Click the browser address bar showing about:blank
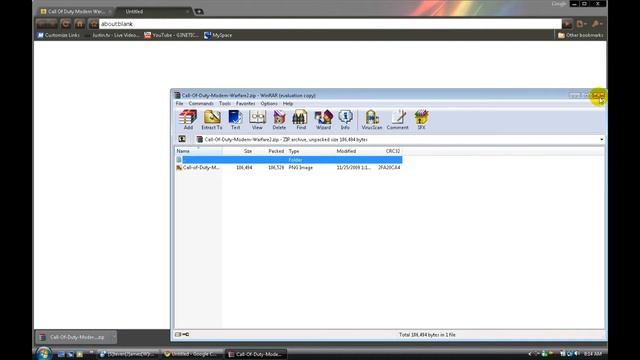Viewport: 640px width, 360px height. [x=330, y=24]
